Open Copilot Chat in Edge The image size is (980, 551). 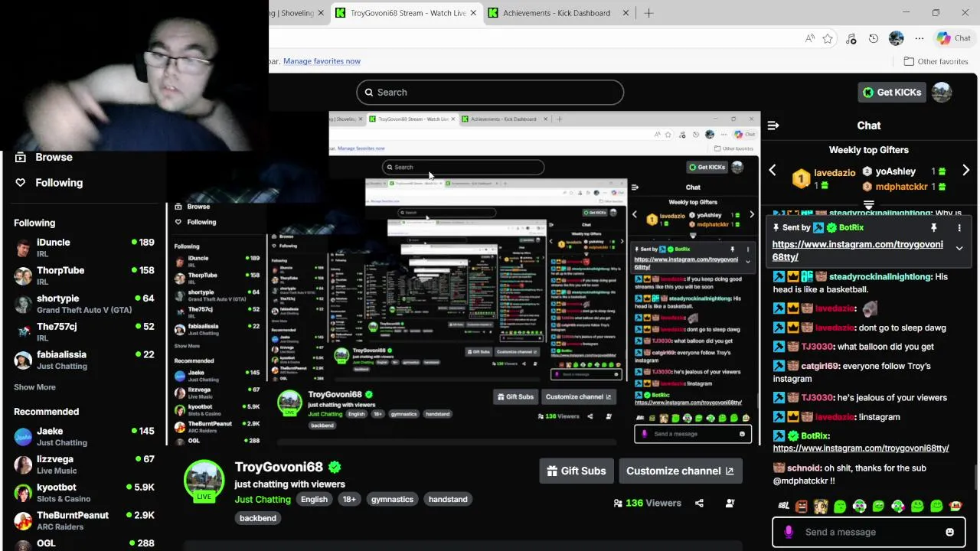point(954,38)
